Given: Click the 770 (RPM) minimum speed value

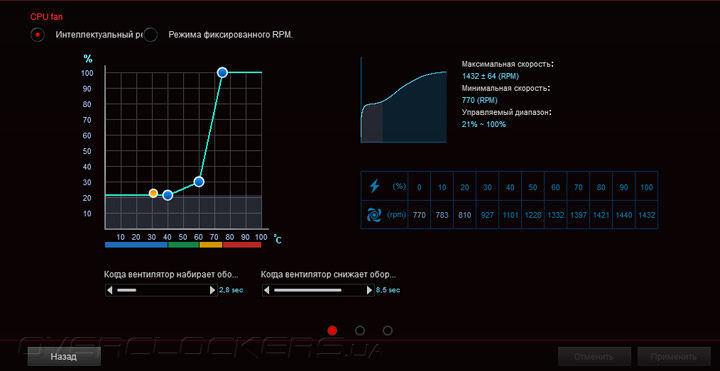Looking at the screenshot, I should coord(479,100).
